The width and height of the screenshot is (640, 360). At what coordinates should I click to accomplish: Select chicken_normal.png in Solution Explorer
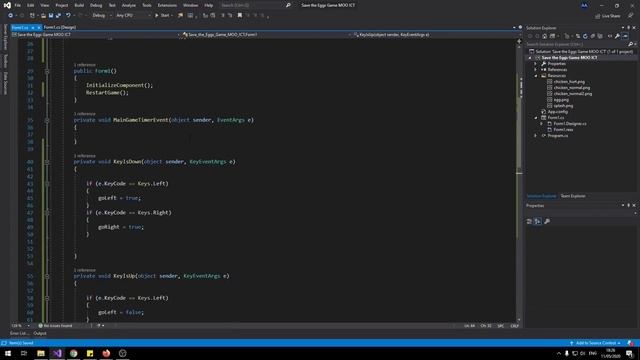[571, 88]
